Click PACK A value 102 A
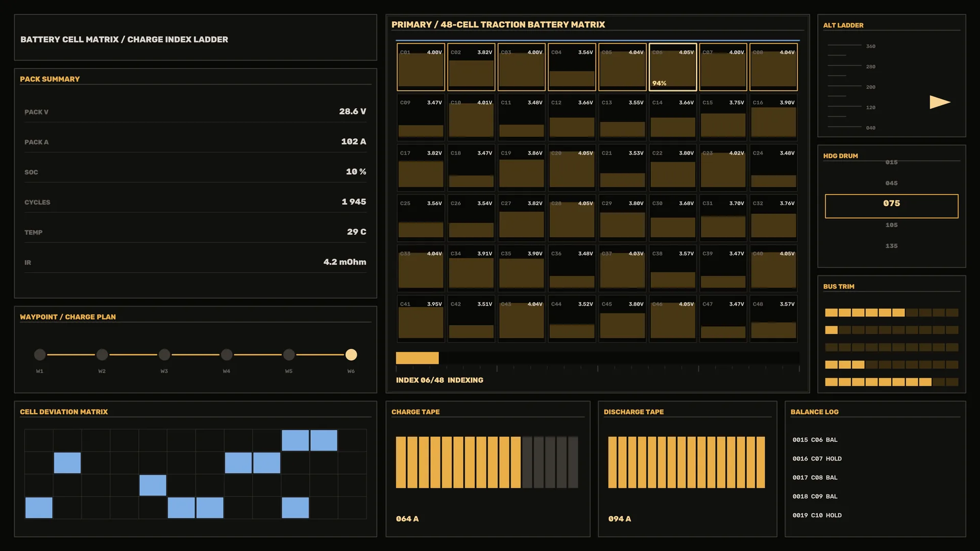The height and width of the screenshot is (551, 980). point(354,141)
